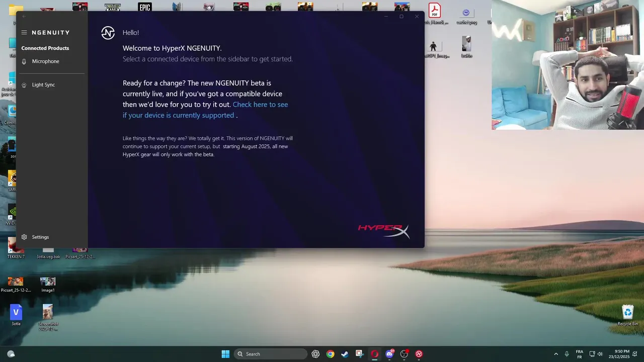Switch to Opera GX in the taskbar
Image resolution: width=644 pixels, height=362 pixels.
(374, 354)
